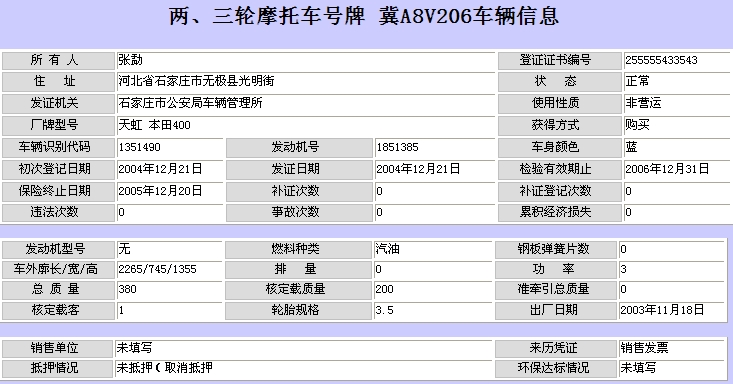Click the 违法次数 label cell
The height and width of the screenshot is (384, 733).
[58, 212]
